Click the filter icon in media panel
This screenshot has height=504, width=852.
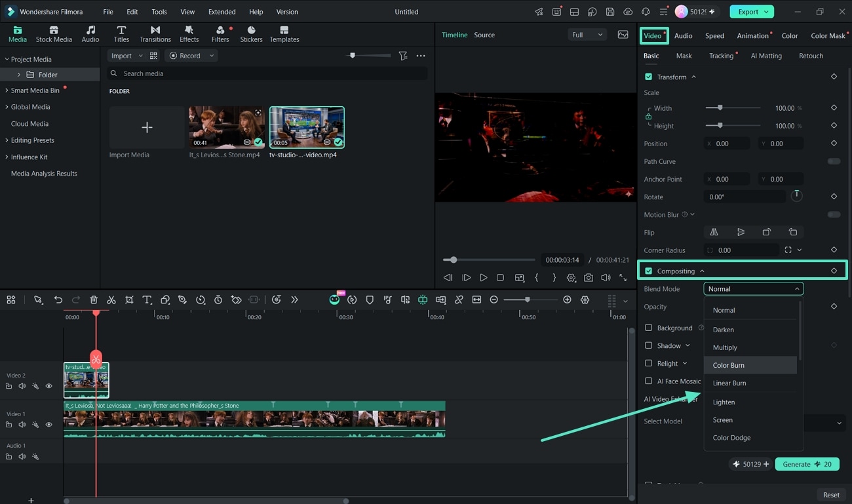point(403,56)
